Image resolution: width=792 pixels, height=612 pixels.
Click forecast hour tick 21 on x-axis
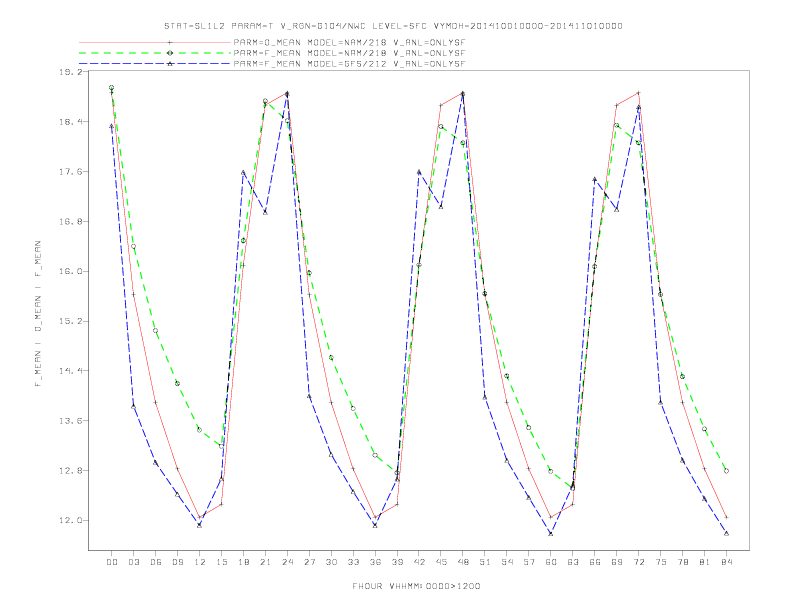[x=265, y=562]
